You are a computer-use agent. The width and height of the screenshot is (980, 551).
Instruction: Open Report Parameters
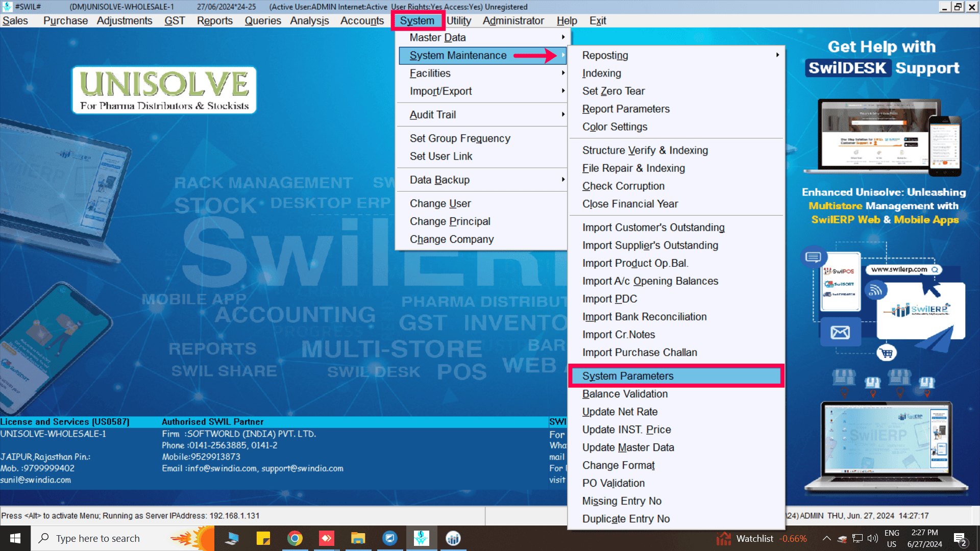pos(676,109)
